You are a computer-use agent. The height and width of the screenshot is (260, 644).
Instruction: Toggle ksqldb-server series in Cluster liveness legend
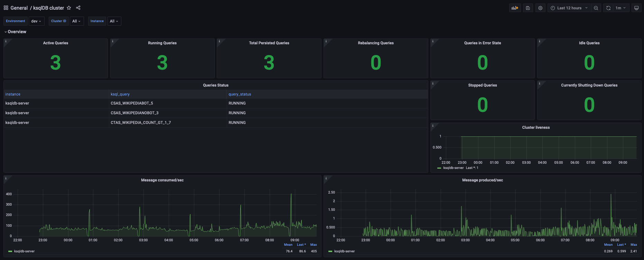[x=454, y=168]
